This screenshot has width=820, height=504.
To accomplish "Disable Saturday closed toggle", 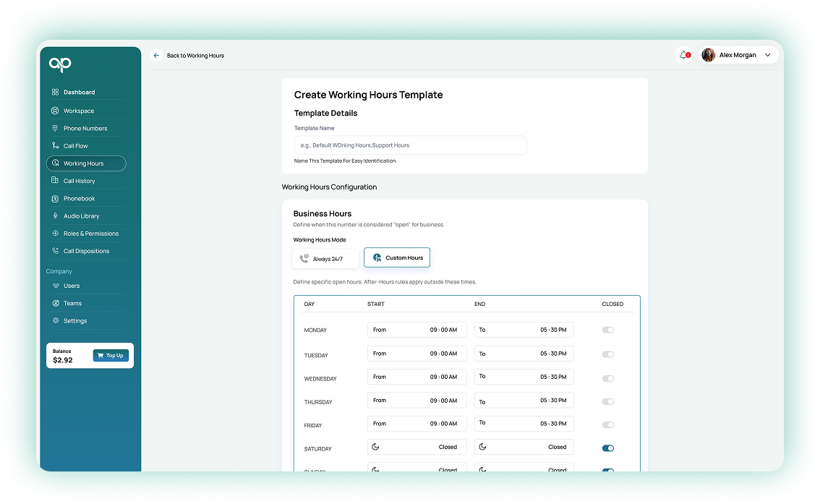I will 608,448.
